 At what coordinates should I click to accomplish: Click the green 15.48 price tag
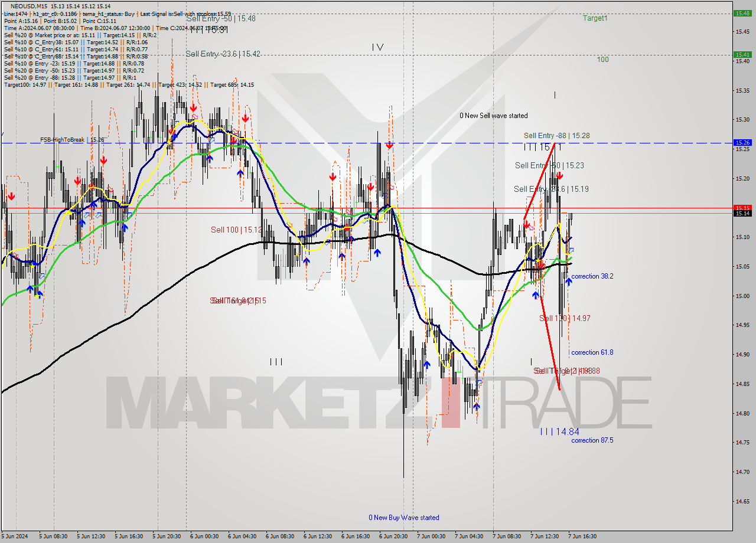742,13
